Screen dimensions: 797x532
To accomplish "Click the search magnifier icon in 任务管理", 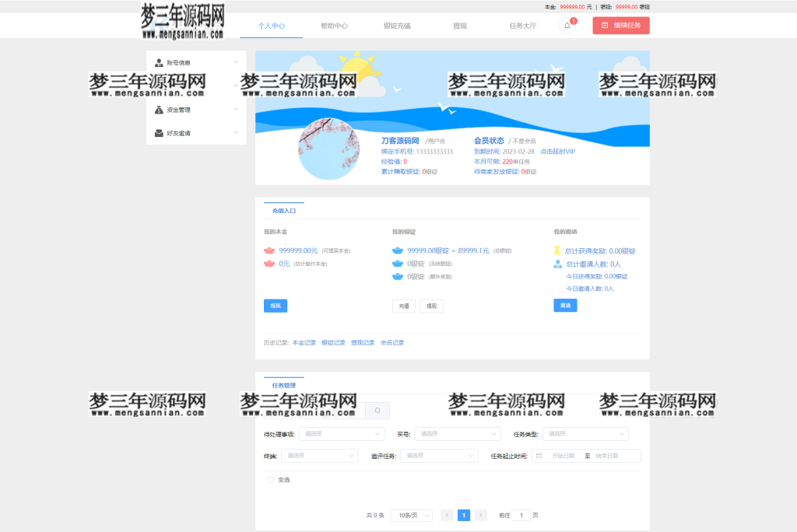I will point(377,410).
